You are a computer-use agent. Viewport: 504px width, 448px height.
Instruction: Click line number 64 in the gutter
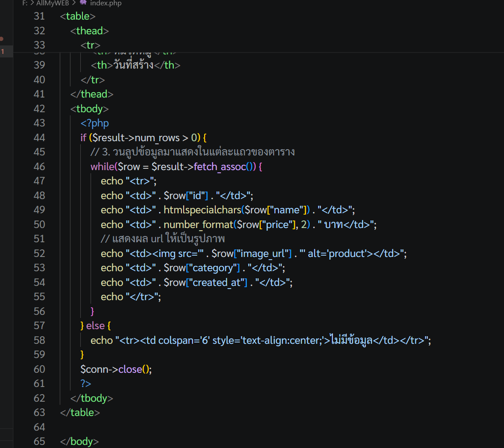(39, 427)
